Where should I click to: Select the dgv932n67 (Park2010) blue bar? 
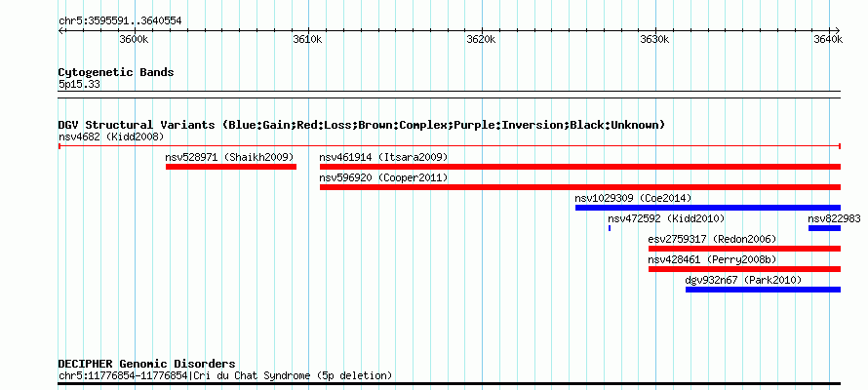tap(763, 290)
